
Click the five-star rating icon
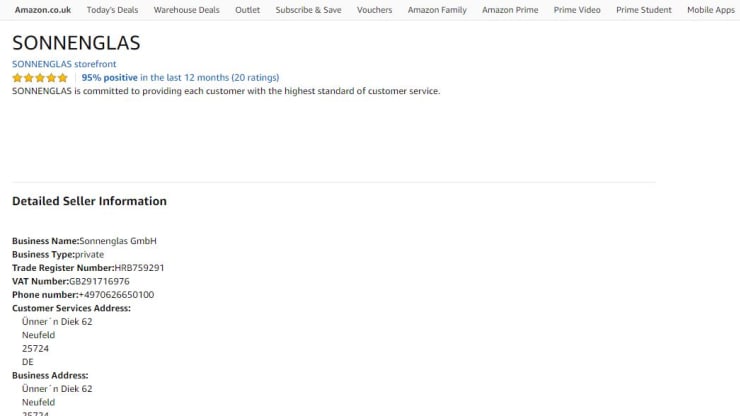[40, 78]
